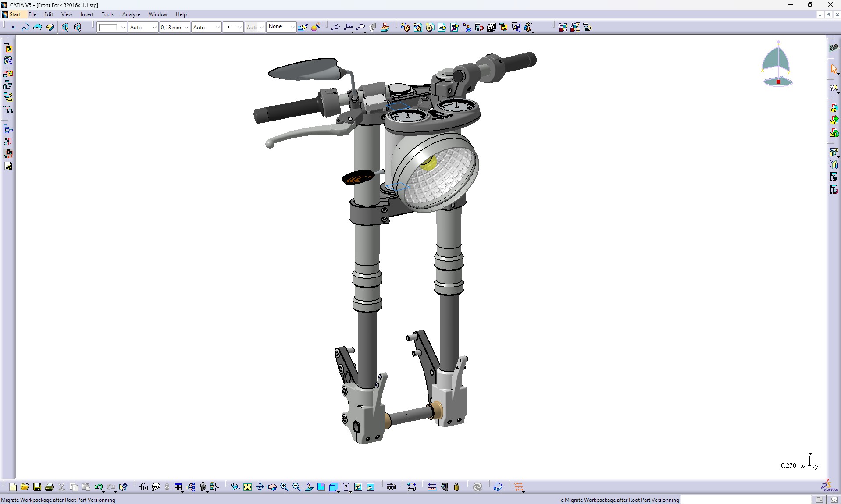Open the fill color swatch dropdown
The width and height of the screenshot is (841, 504).
pos(123,27)
